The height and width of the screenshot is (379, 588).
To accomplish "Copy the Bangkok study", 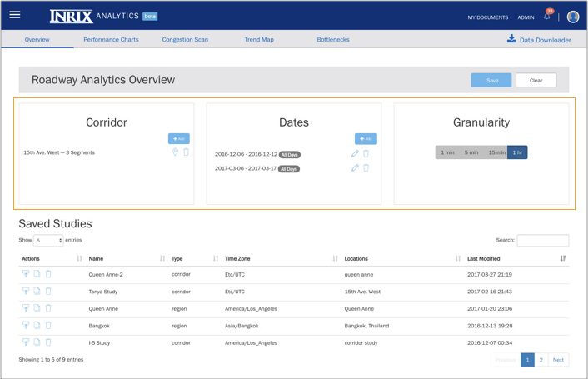I will click(x=37, y=325).
